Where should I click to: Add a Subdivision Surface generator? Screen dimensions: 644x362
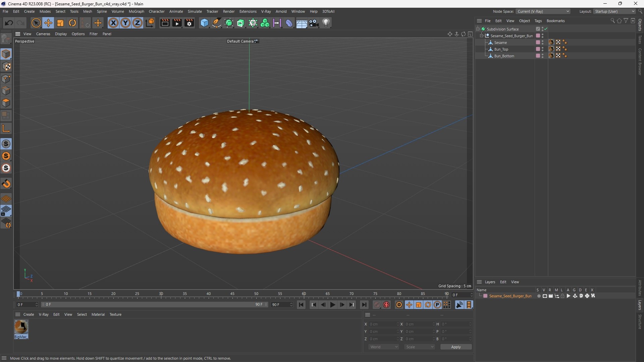[229, 23]
